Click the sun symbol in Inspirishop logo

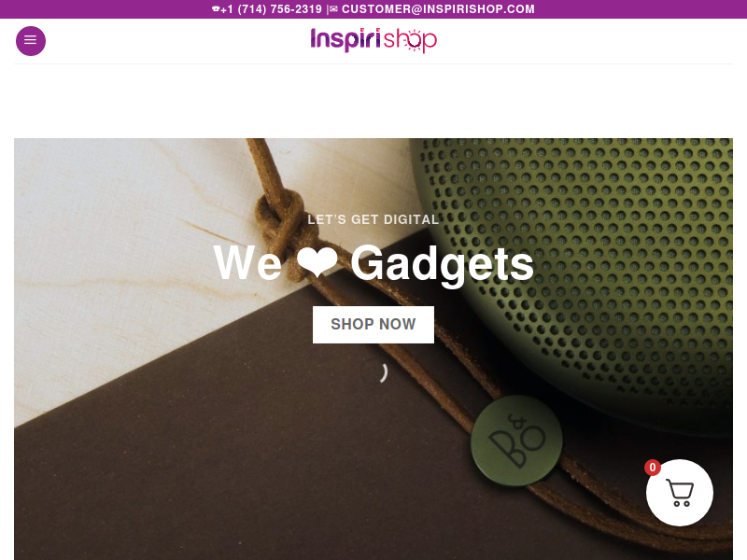coord(413,41)
